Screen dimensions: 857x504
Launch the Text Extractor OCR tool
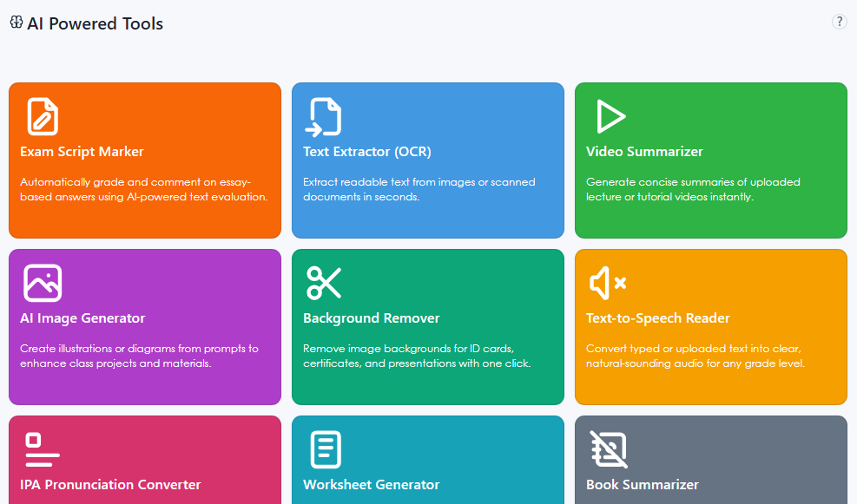[427, 160]
